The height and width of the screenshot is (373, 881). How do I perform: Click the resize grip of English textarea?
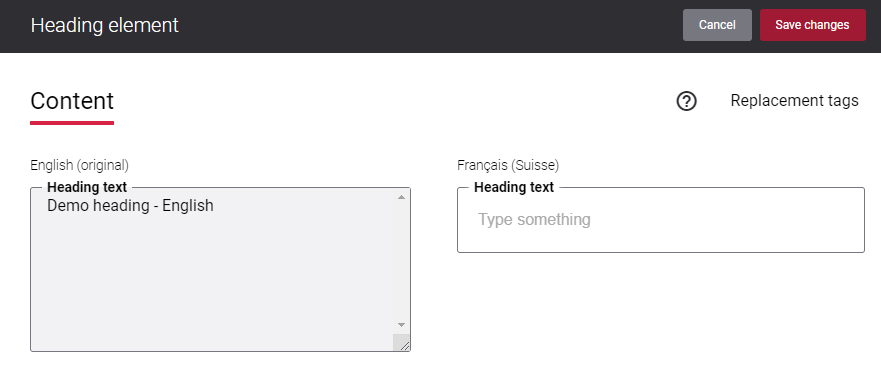point(402,343)
